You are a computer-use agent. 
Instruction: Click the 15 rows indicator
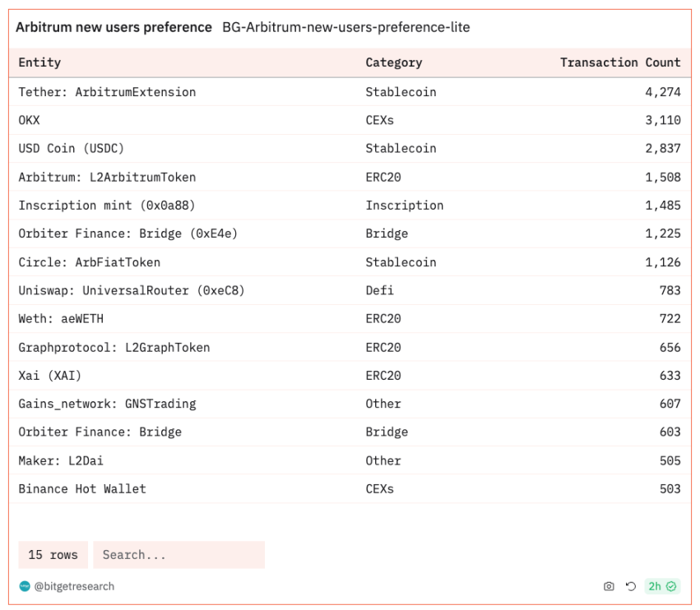pyautogui.click(x=53, y=555)
